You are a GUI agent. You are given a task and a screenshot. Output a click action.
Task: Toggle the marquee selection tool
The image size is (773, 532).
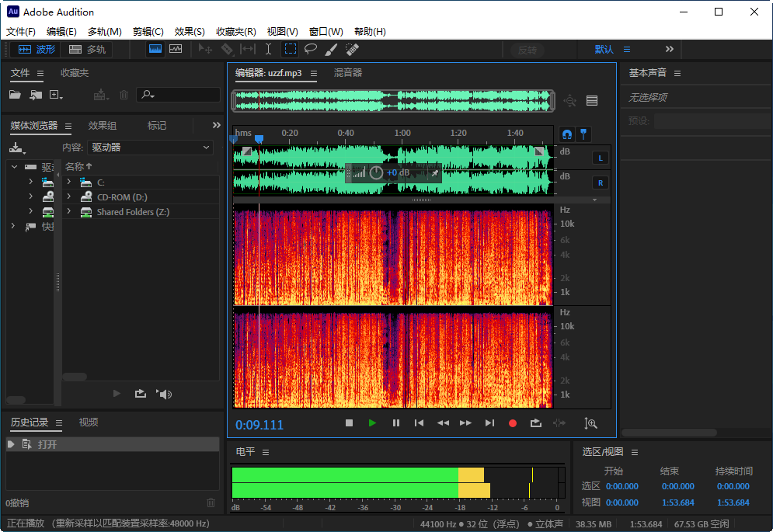pyautogui.click(x=290, y=48)
